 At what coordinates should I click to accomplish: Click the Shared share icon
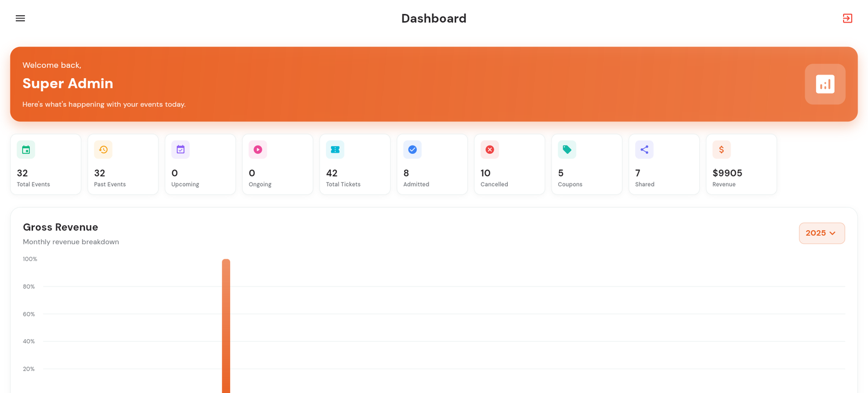(644, 150)
